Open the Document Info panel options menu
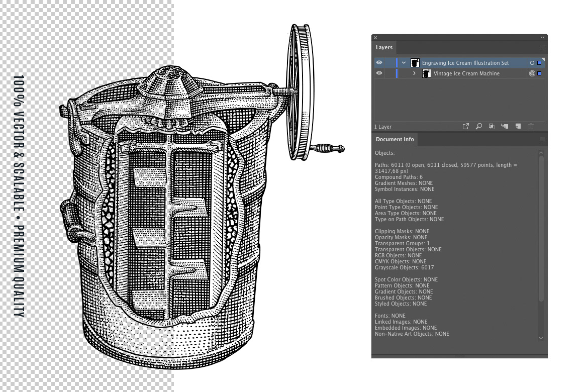This screenshot has width=588, height=392. click(x=542, y=140)
